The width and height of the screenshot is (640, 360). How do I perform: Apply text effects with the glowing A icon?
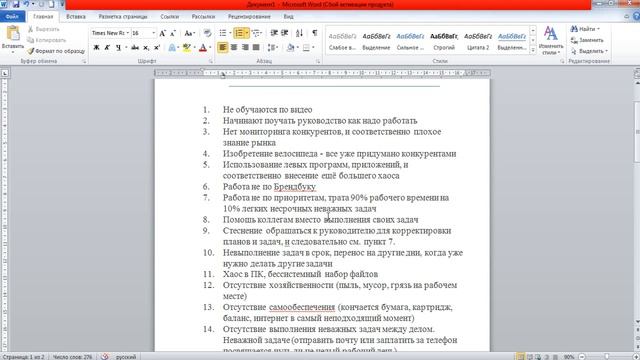[x=172, y=48]
